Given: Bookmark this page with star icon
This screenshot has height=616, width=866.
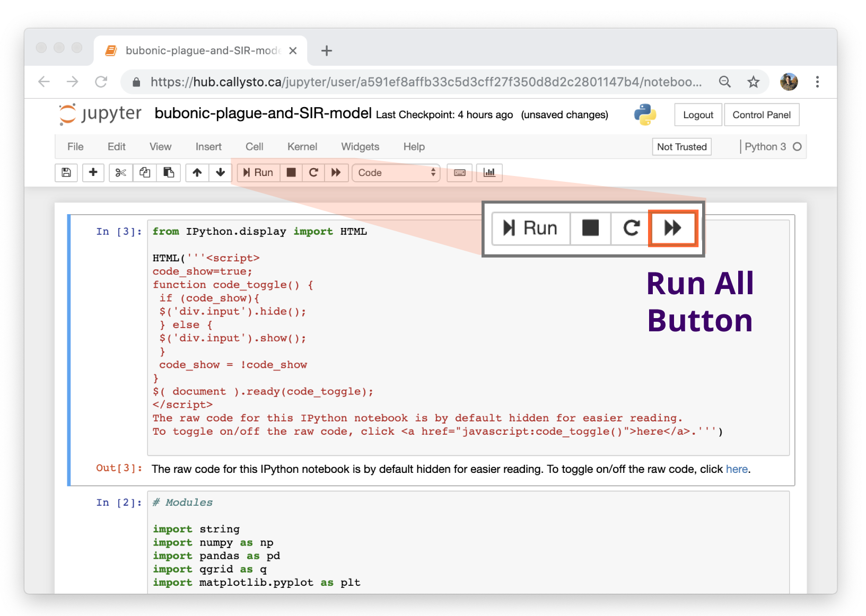Looking at the screenshot, I should coord(754,82).
